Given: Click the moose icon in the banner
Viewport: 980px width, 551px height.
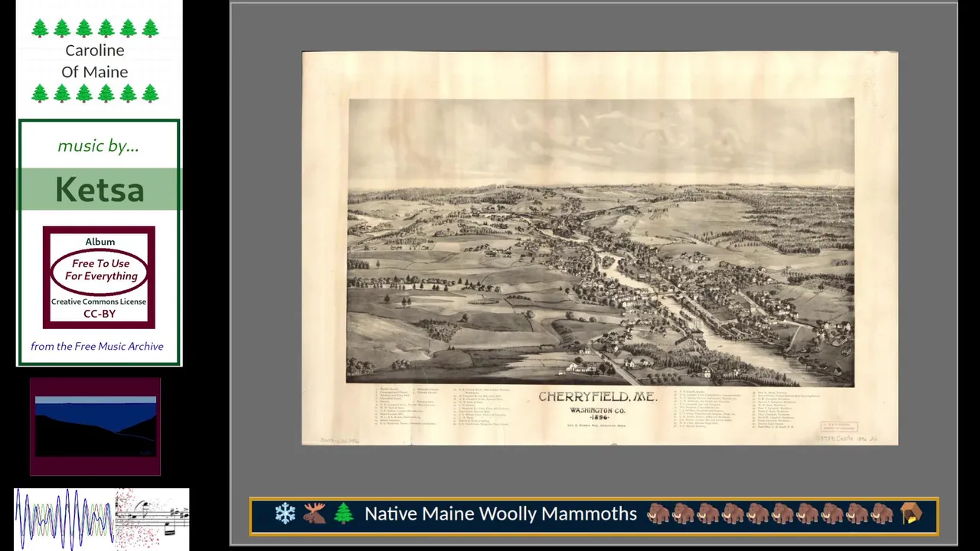Looking at the screenshot, I should [x=315, y=514].
